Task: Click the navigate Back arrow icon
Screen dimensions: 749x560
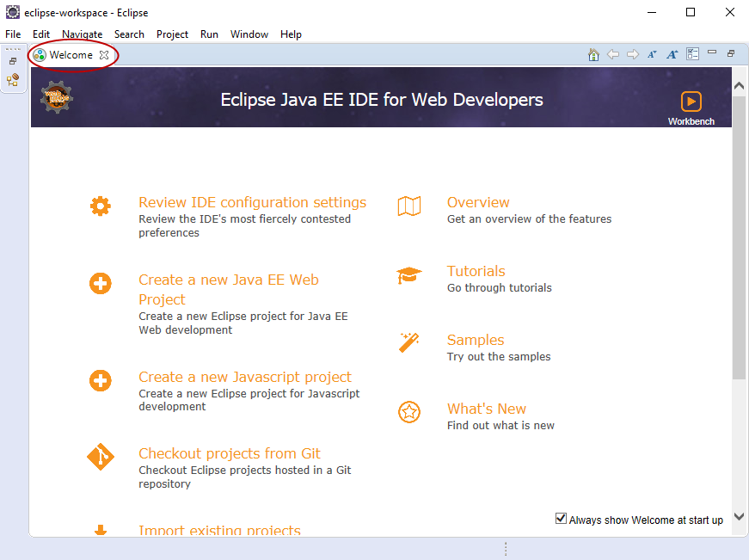Action: pyautogui.click(x=613, y=54)
